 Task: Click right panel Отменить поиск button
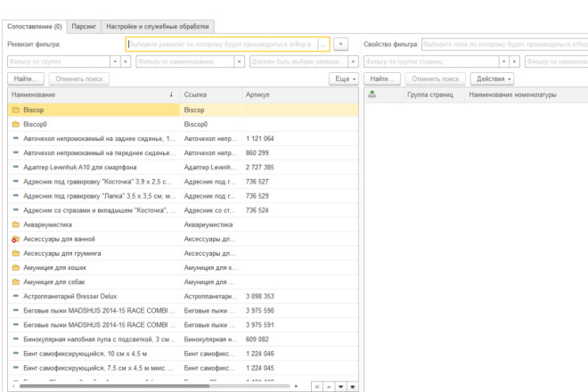click(436, 78)
